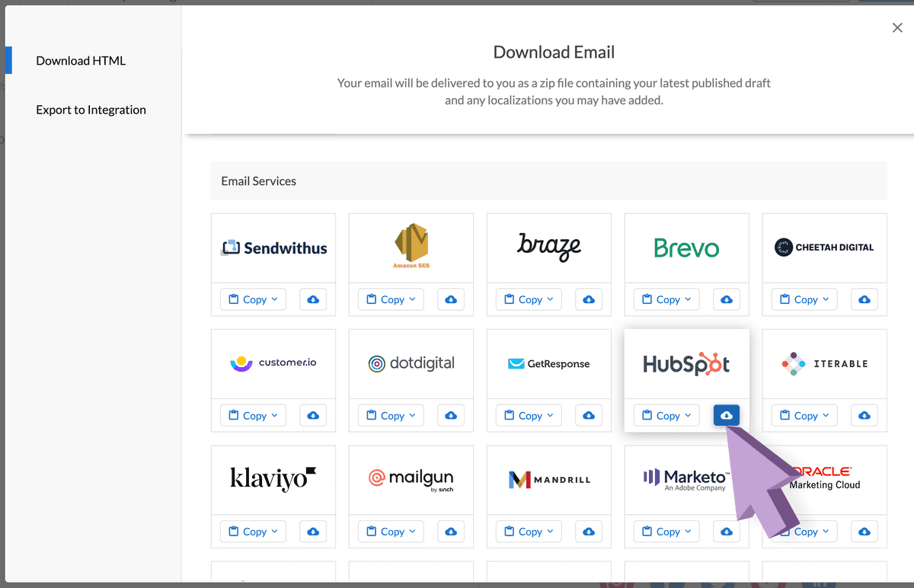Click the Brevo logo card
Image resolution: width=914 pixels, height=588 pixels.
pos(687,248)
